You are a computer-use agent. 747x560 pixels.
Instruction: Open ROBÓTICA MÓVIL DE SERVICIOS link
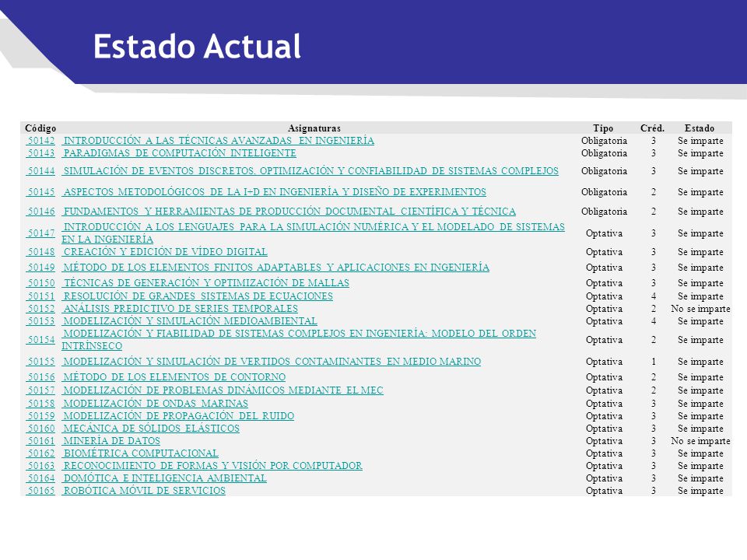(x=144, y=491)
